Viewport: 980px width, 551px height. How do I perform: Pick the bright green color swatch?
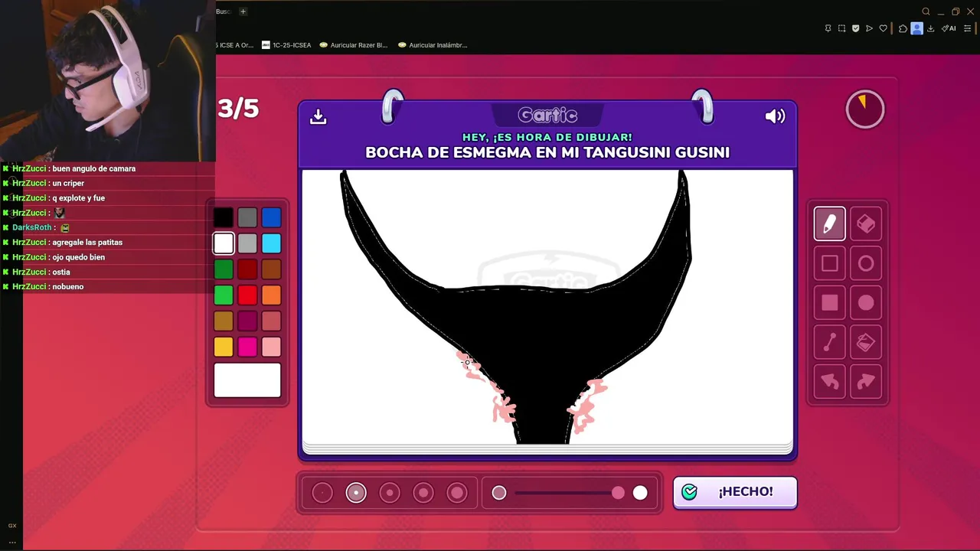click(x=223, y=295)
